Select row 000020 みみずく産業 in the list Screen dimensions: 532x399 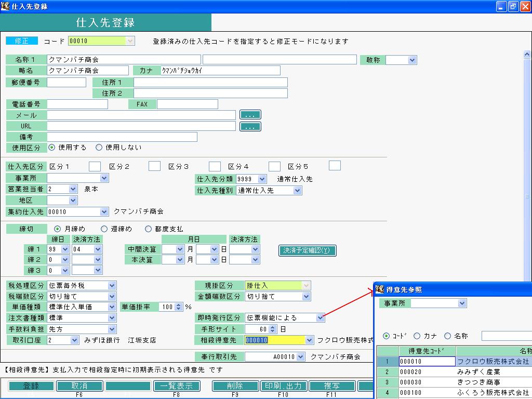tap(454, 372)
